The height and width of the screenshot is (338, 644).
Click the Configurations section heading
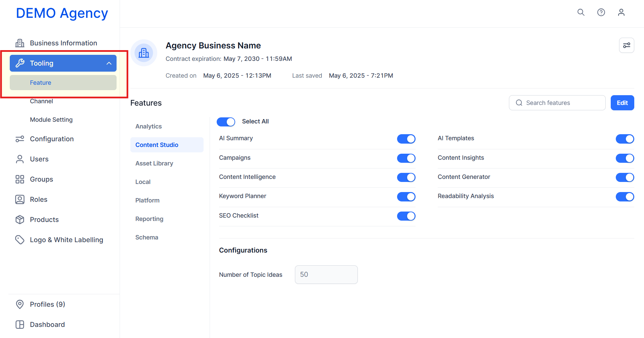pos(243,250)
